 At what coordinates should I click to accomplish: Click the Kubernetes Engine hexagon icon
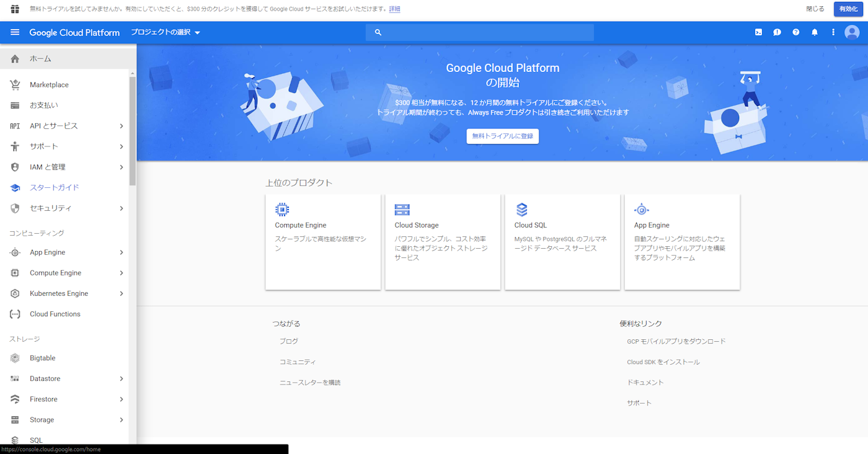(x=15, y=293)
